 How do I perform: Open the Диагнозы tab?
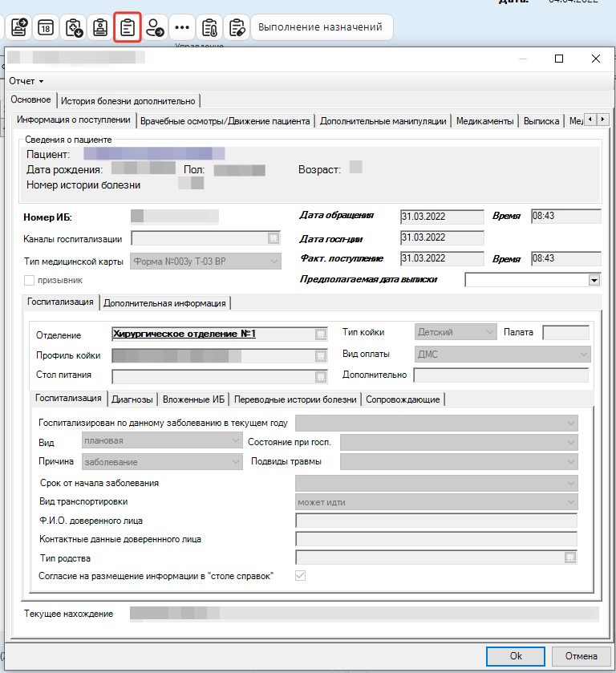click(132, 399)
